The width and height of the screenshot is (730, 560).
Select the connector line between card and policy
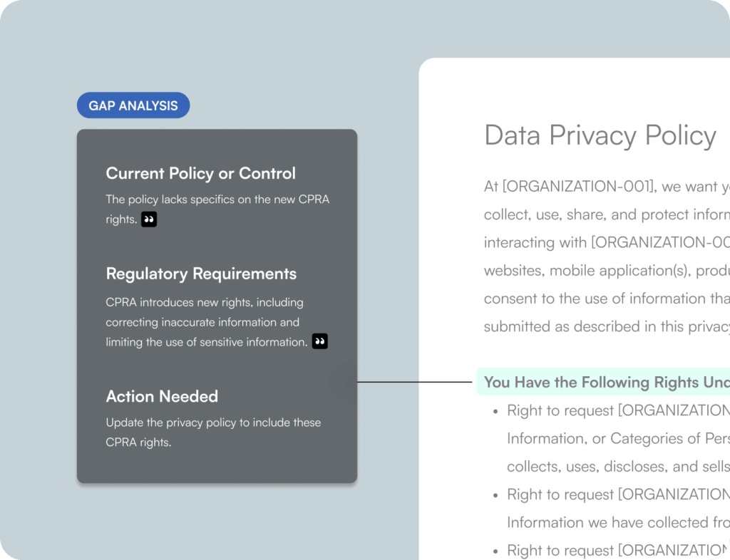point(413,382)
